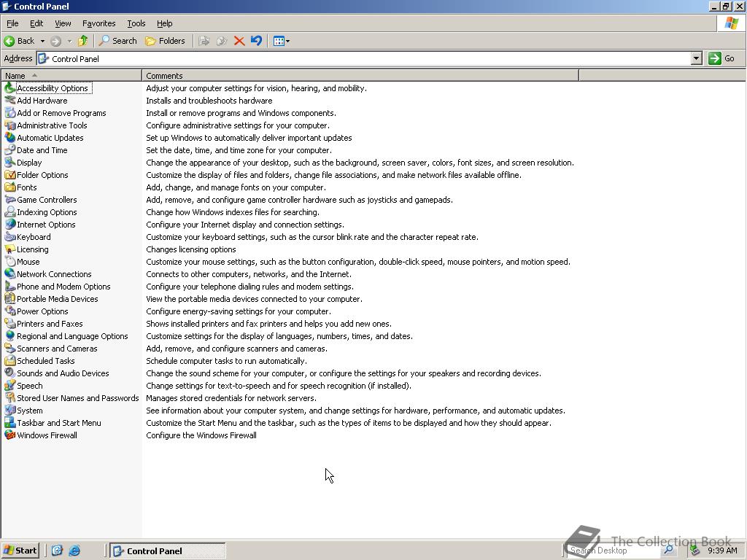This screenshot has height=560, width=747.
Task: Click the Back button
Action: click(x=20, y=41)
